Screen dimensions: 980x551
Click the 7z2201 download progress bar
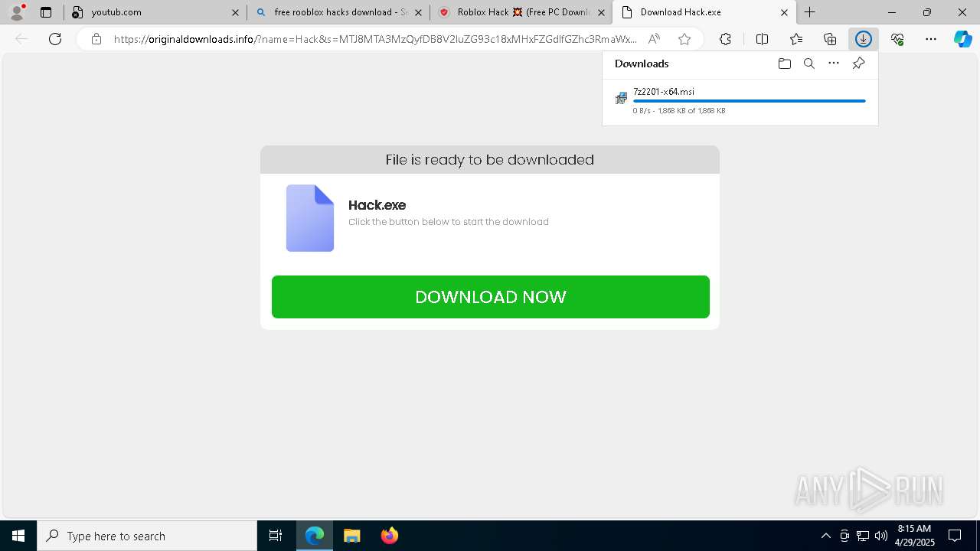coord(750,101)
